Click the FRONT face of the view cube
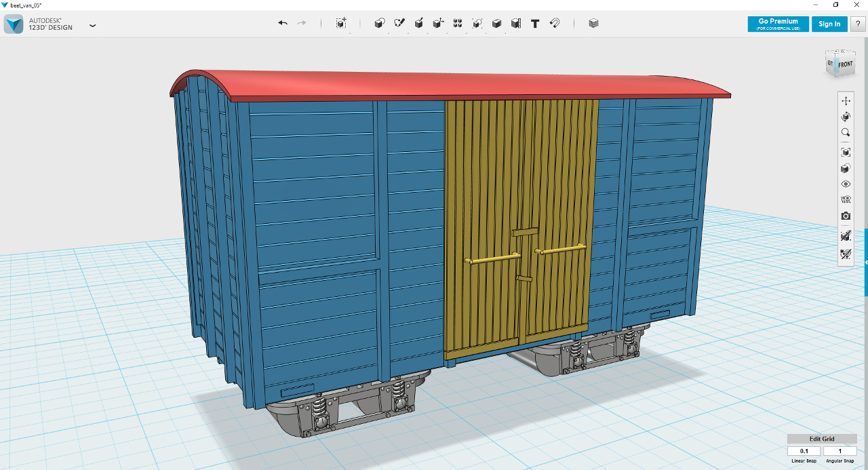This screenshot has height=470, width=868. click(x=845, y=64)
